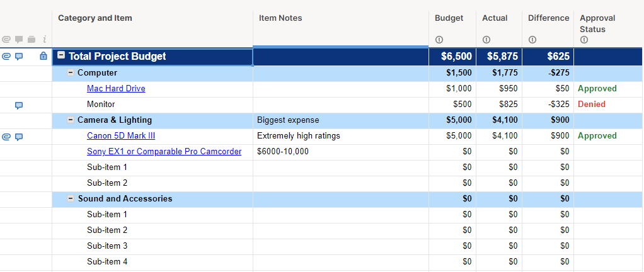Open comments on the Total Project Budget row
Viewport: 644px width, 272px height.
click(19, 57)
